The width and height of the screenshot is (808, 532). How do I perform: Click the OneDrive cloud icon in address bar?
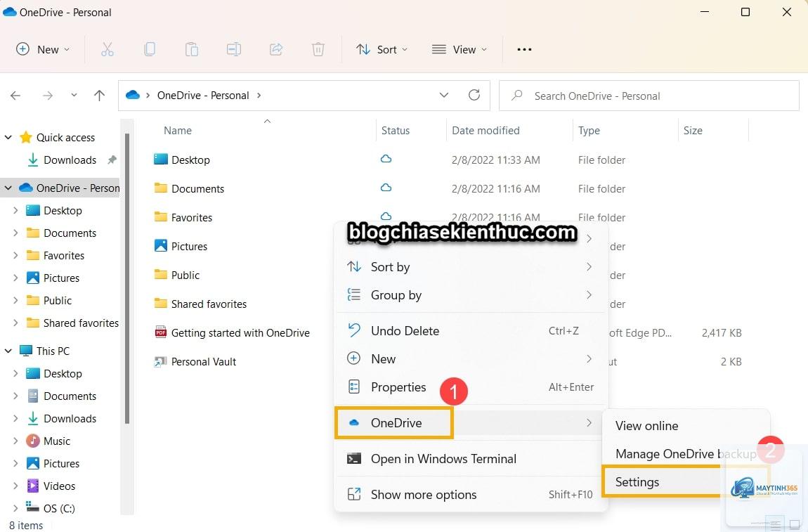coord(133,96)
